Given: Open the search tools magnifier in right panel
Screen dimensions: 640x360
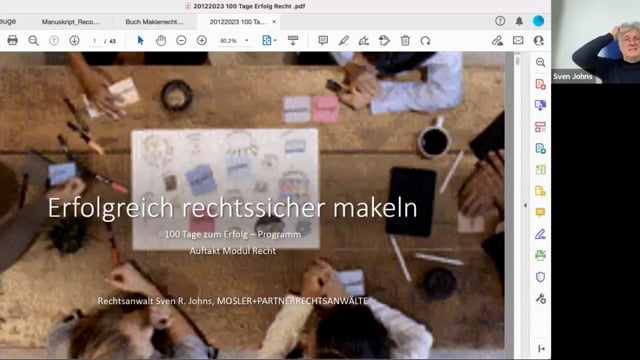Looking at the screenshot, I should coord(540,62).
